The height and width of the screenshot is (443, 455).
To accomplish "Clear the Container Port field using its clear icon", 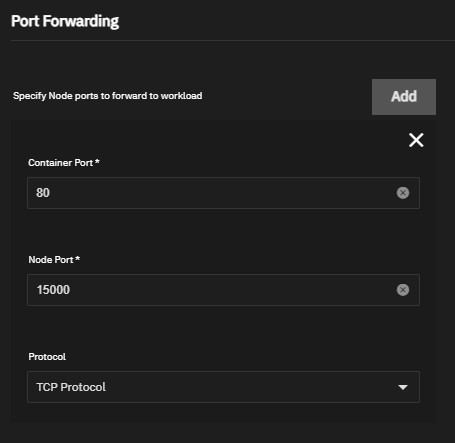I will tap(403, 193).
